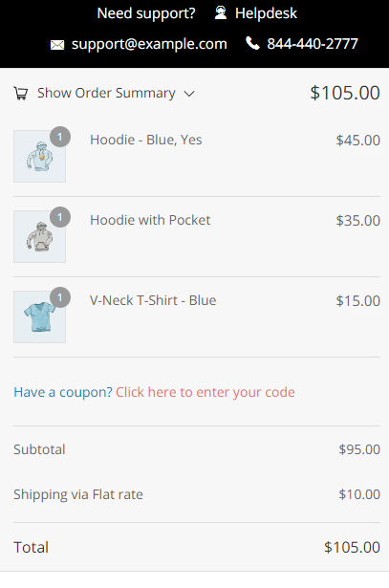389x588 pixels.
Task: Click quantity badge on blue Hoodie
Action: tap(60, 137)
